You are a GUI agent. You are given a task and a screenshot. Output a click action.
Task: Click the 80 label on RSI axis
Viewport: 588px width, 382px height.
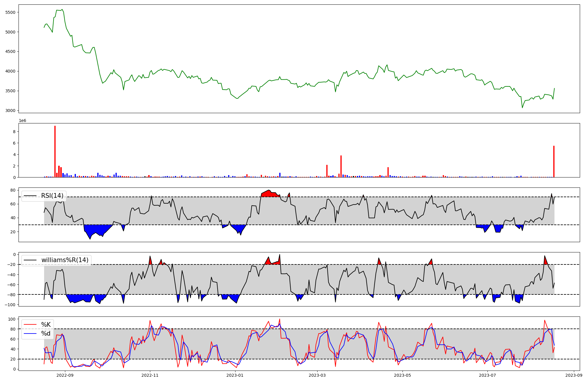(13, 190)
